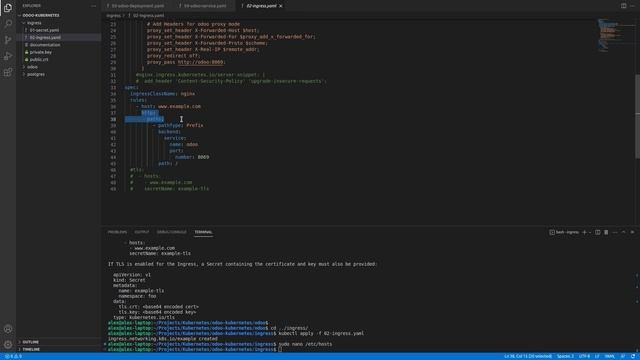
Task: Collapse the ingress folder
Action: tap(34, 23)
